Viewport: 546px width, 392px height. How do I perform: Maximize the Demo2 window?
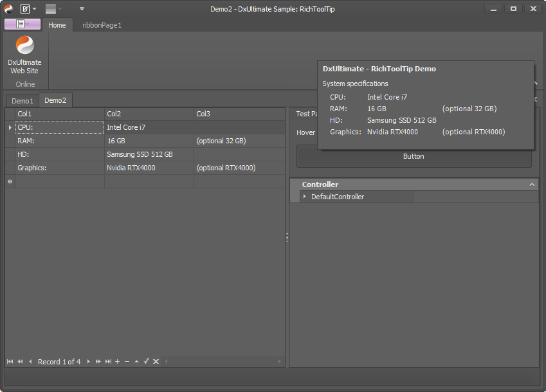513,9
